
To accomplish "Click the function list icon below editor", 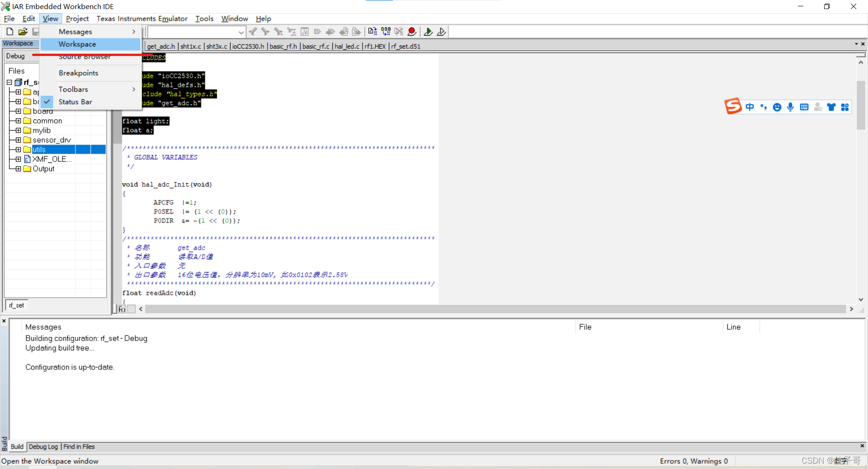I will [x=122, y=309].
